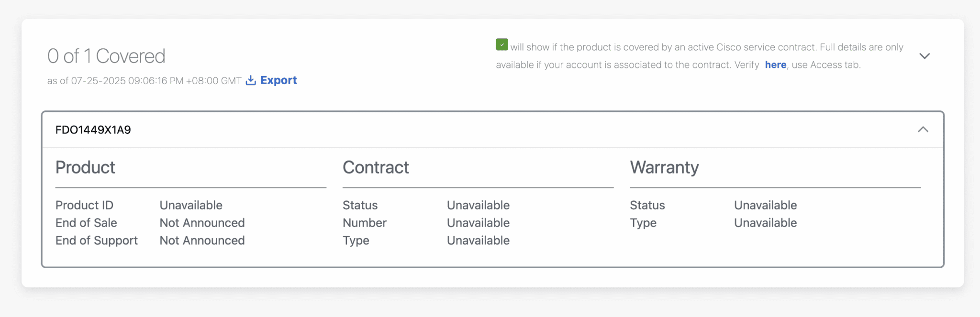The image size is (980, 317).
Task: Collapse the FDO1449X1A9 details with the up chevron
Action: click(923, 130)
